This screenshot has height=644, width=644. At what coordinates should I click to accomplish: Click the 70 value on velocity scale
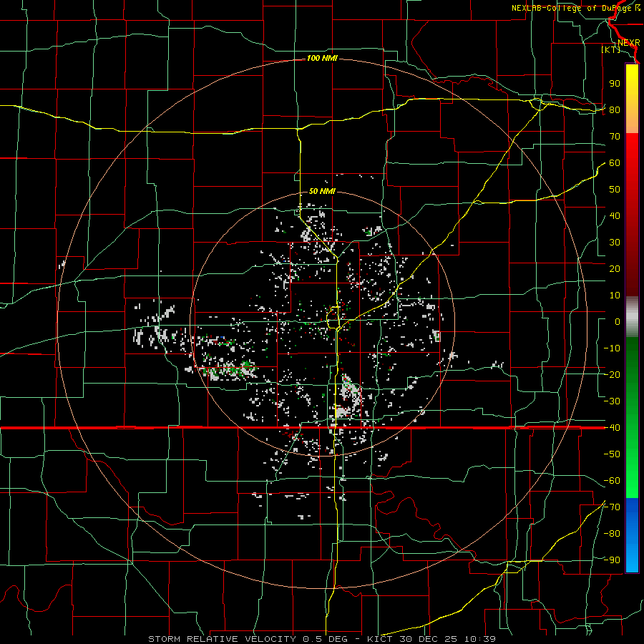pos(615,137)
